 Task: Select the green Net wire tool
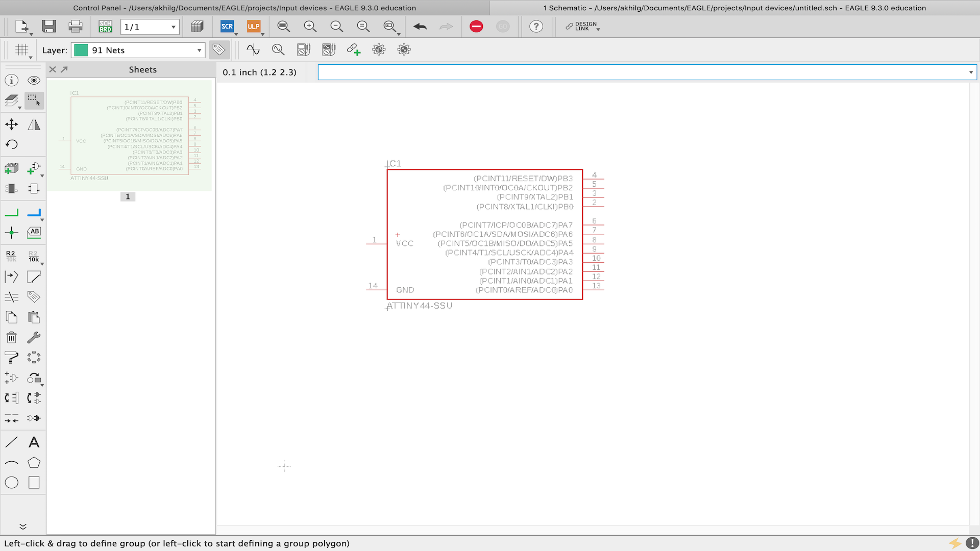(11, 213)
